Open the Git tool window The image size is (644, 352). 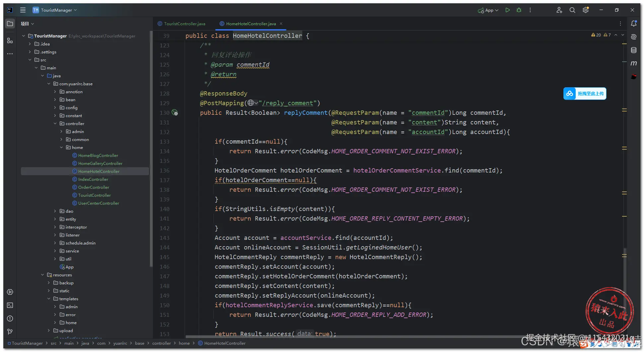(x=10, y=332)
